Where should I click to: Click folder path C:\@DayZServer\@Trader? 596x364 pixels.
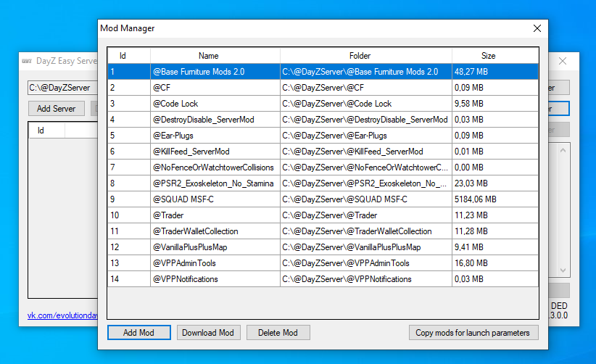[x=366, y=215]
